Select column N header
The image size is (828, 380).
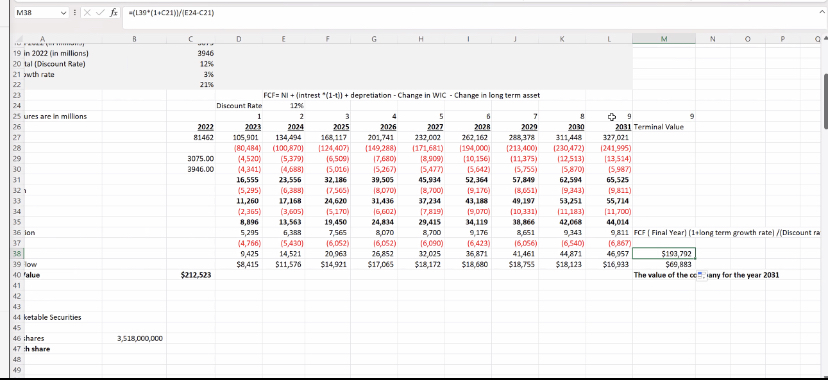coord(712,39)
